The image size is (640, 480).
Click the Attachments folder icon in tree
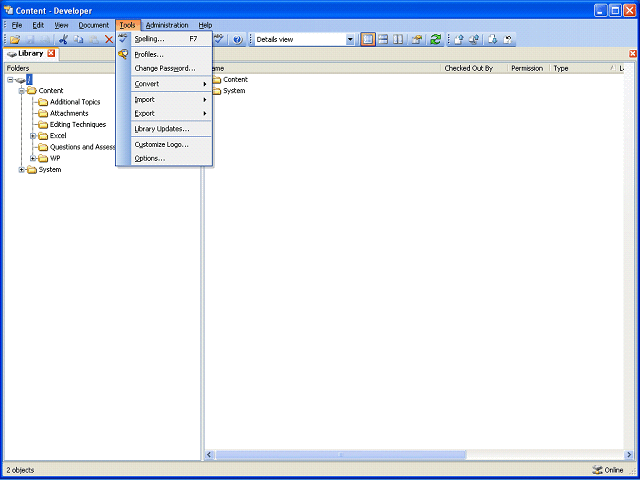43,113
